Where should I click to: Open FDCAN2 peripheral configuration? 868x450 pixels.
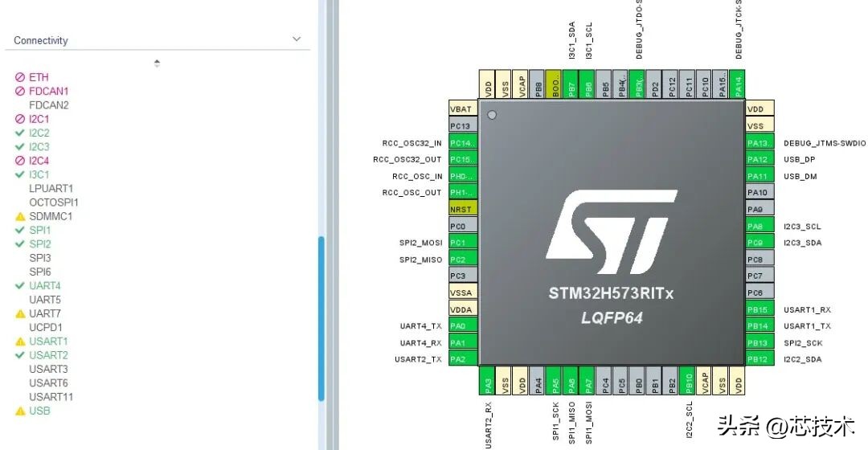tap(49, 104)
